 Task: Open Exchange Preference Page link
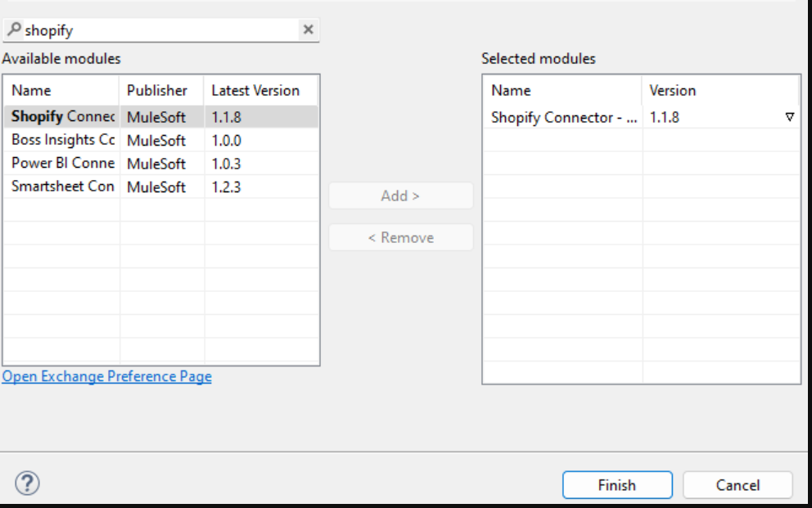point(106,376)
